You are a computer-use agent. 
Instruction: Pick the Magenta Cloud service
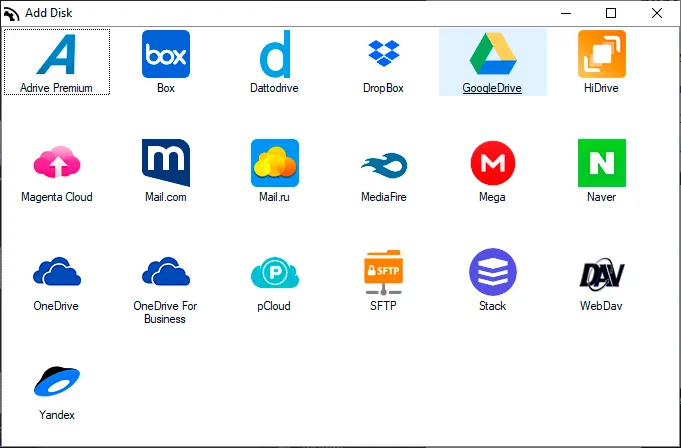tap(57, 162)
